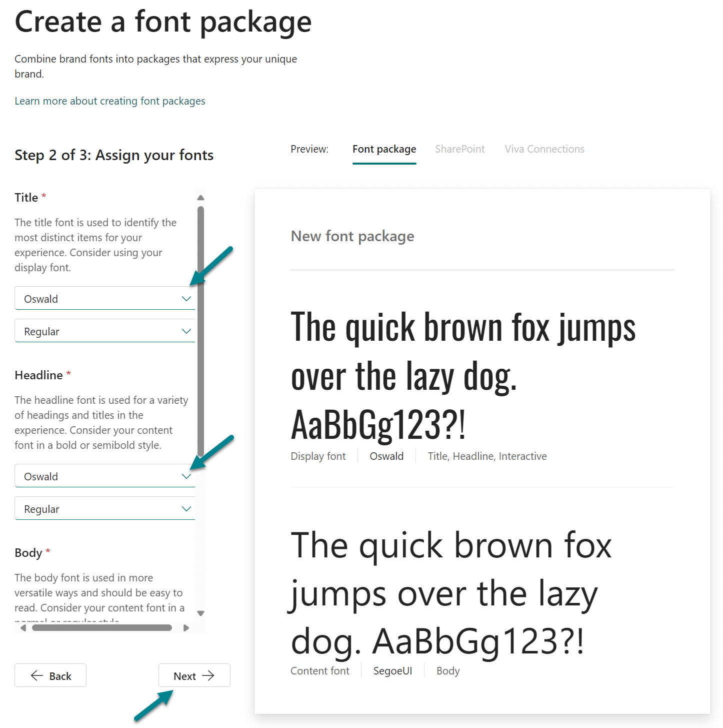Click the scroll left arrow below fonts panel
Viewport: 723px width, 728px height.
(23, 627)
